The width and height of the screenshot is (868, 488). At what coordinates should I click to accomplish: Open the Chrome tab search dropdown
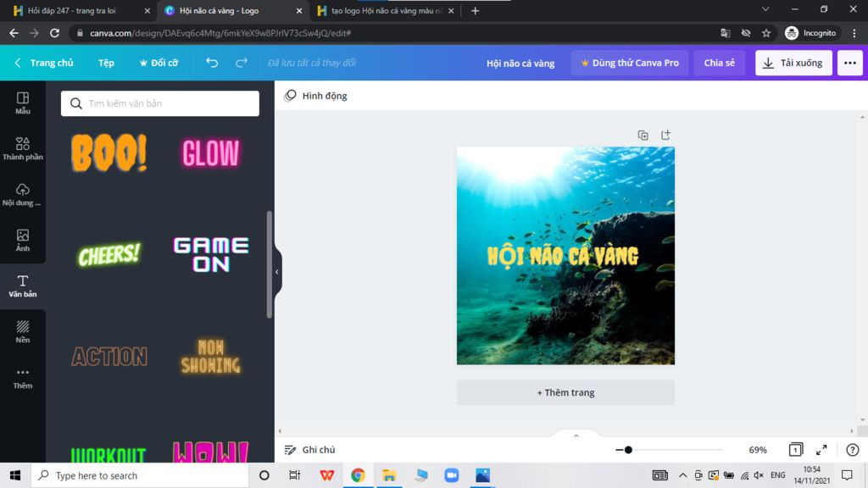click(765, 9)
